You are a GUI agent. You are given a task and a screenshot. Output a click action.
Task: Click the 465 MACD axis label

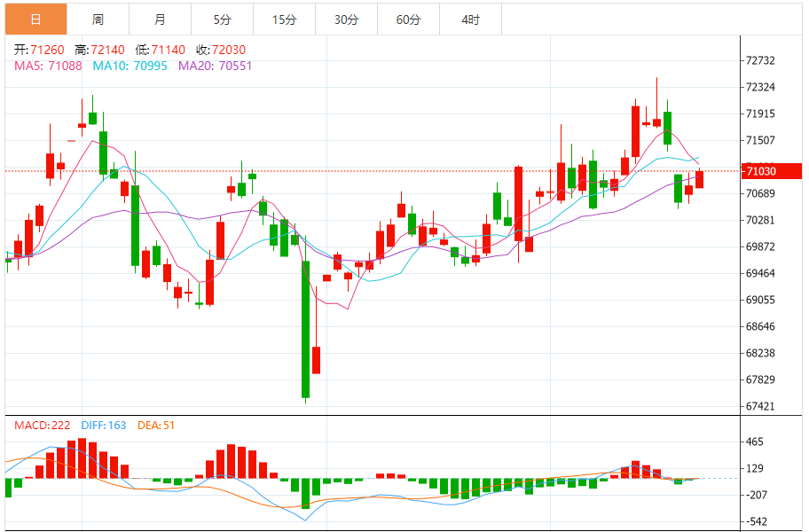pos(755,442)
